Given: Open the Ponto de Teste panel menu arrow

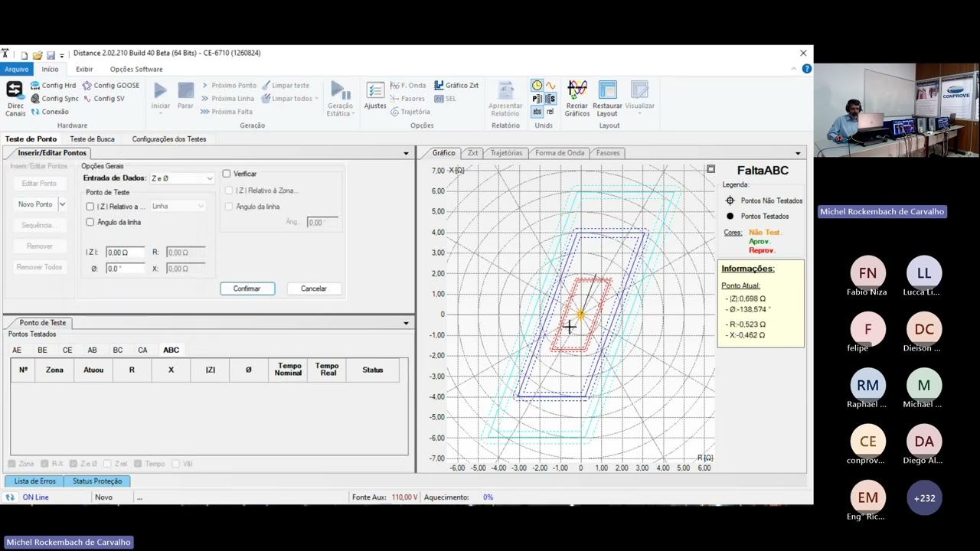Looking at the screenshot, I should [x=406, y=323].
